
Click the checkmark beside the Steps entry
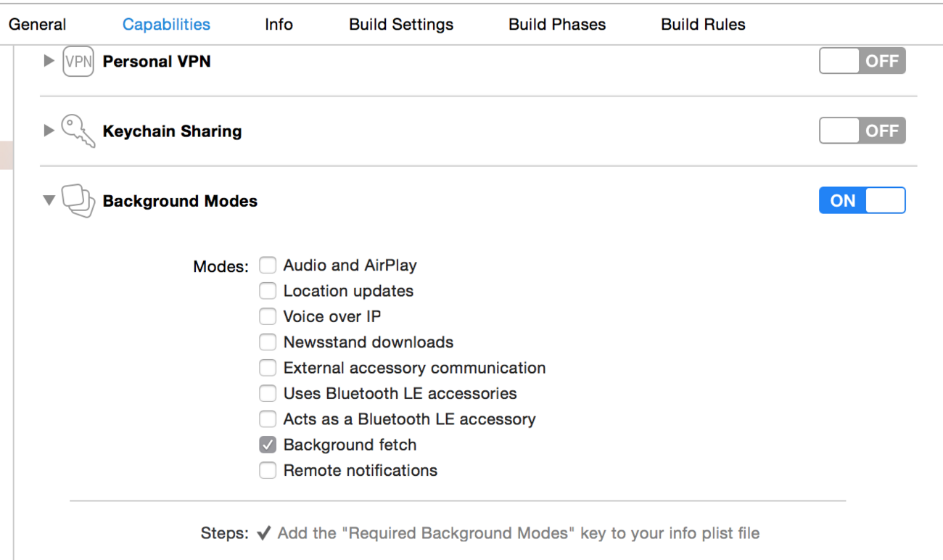pyautogui.click(x=263, y=533)
